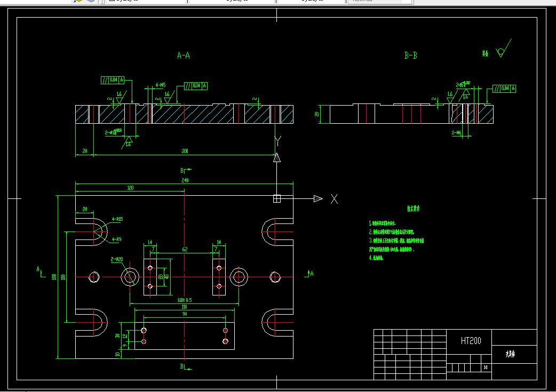The image size is (556, 392).
Task: Select the green technical requirements heading
Action: 414,209
